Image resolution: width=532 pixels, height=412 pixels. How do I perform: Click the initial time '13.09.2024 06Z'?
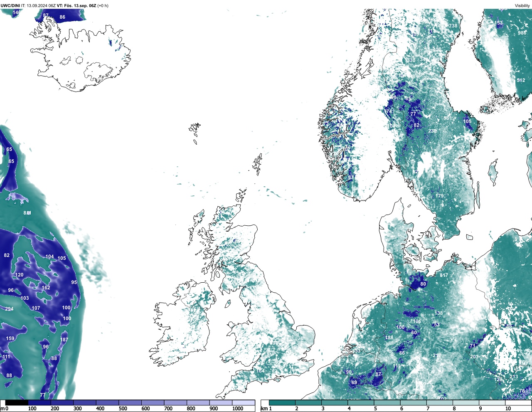click(41, 5)
